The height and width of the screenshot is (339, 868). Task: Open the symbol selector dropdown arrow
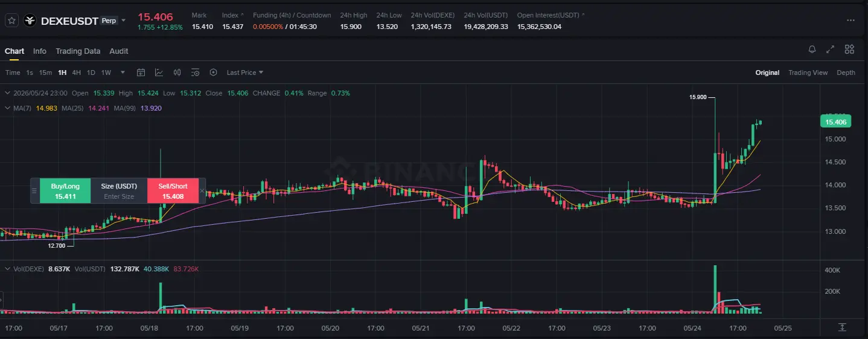(124, 20)
